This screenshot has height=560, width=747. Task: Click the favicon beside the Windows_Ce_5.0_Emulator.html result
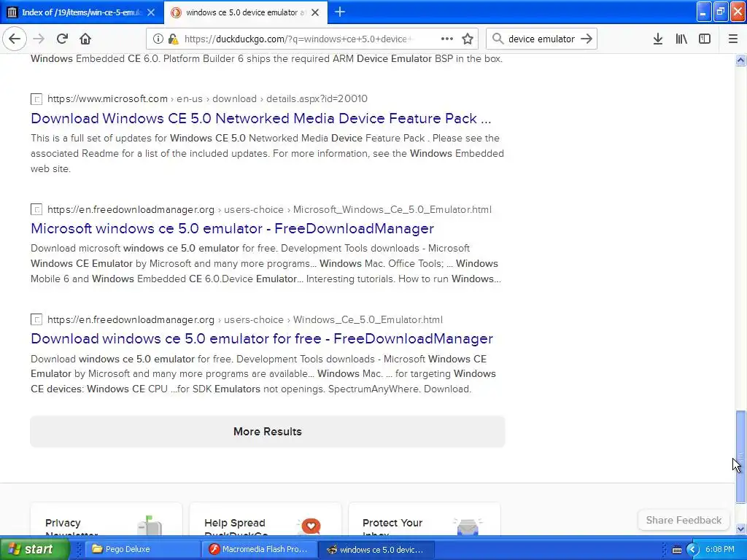(36, 319)
